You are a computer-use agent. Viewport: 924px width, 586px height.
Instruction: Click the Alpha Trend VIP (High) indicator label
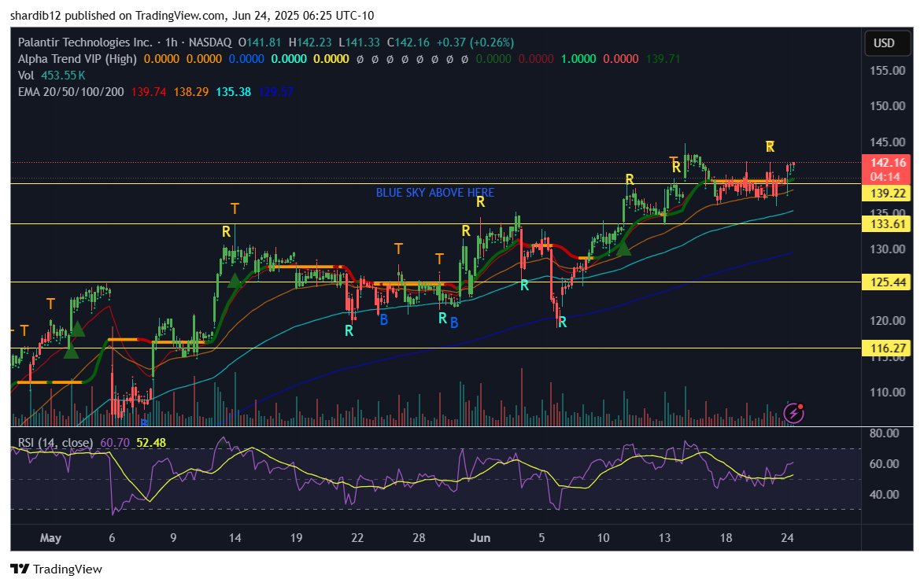pos(77,59)
